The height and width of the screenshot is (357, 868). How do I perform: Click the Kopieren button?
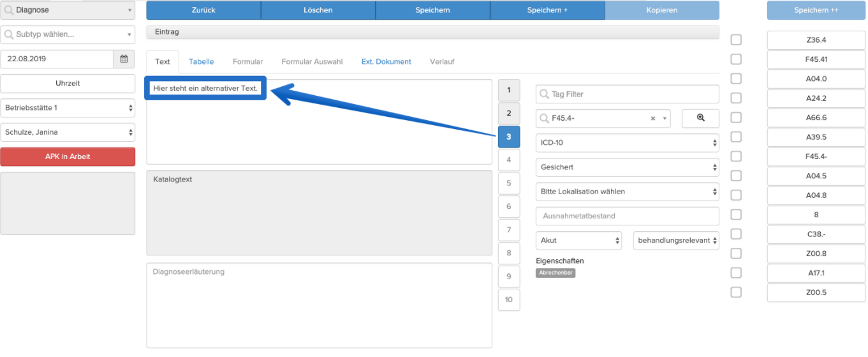[x=662, y=10]
